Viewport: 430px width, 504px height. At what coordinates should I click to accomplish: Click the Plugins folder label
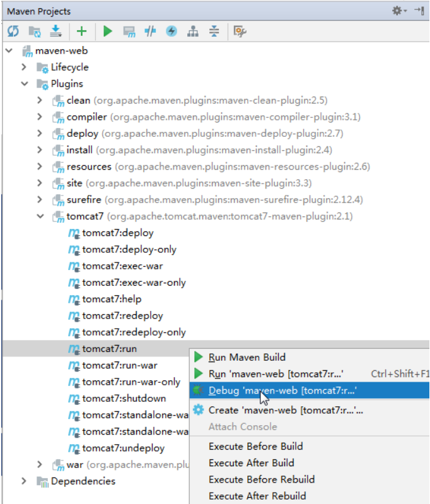coord(67,83)
